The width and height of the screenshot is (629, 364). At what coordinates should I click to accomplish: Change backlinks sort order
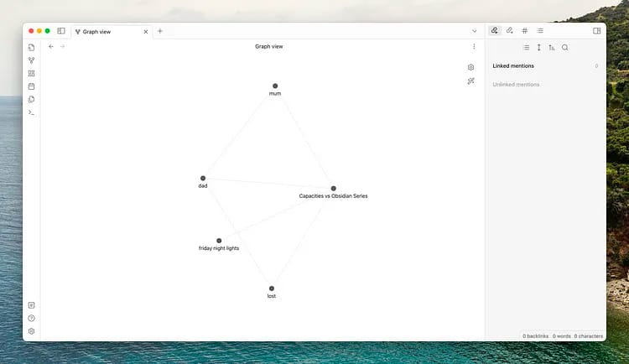552,47
